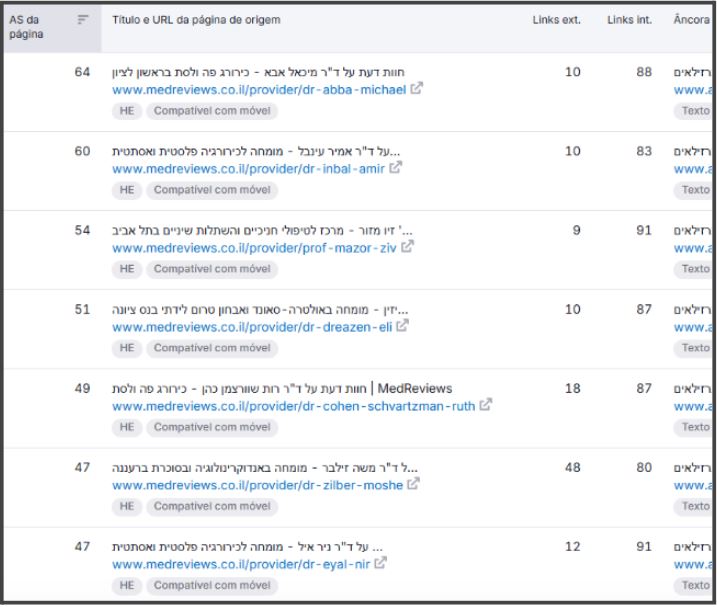Viewport: 717px width, 607px height.
Task: Click the Âncora column header
Action: tap(692, 20)
